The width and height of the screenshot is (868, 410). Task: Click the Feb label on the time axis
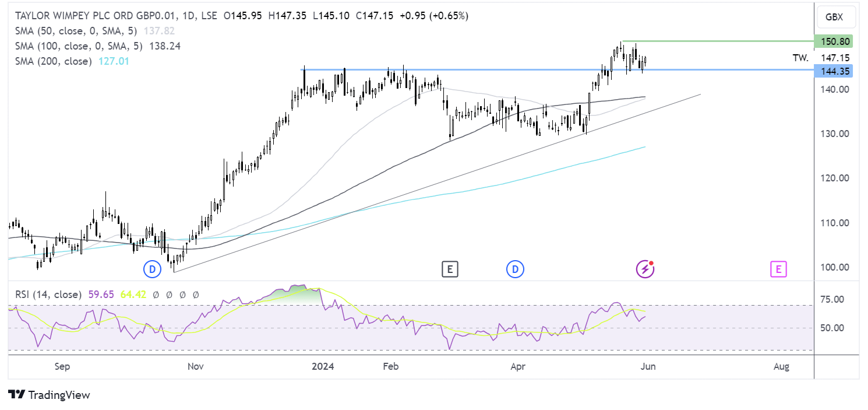click(390, 366)
